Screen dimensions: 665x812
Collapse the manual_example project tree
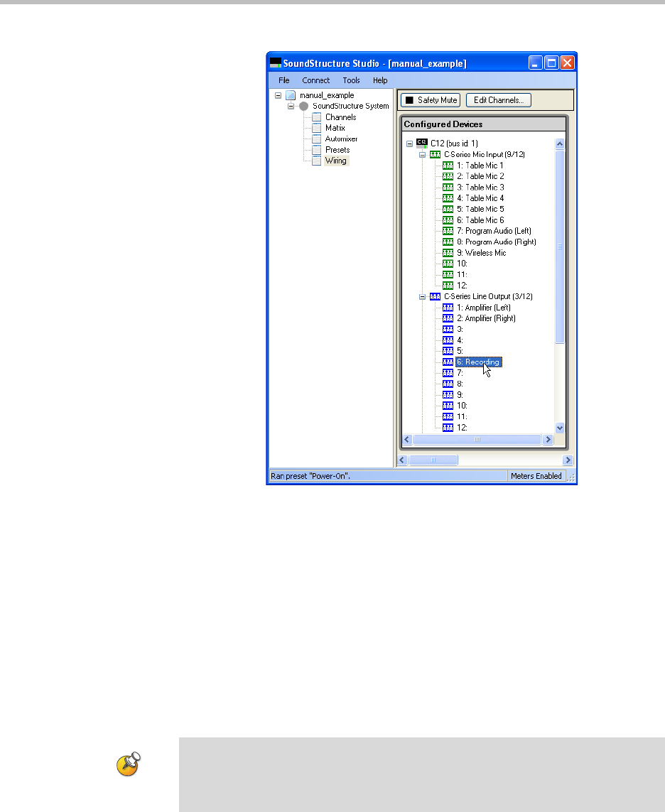pos(278,95)
